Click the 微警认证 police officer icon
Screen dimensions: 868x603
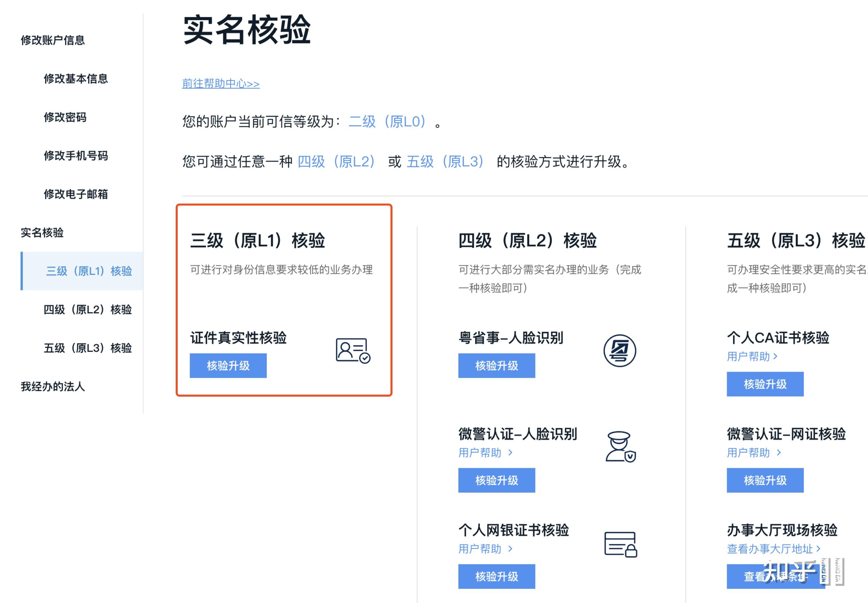pos(620,447)
